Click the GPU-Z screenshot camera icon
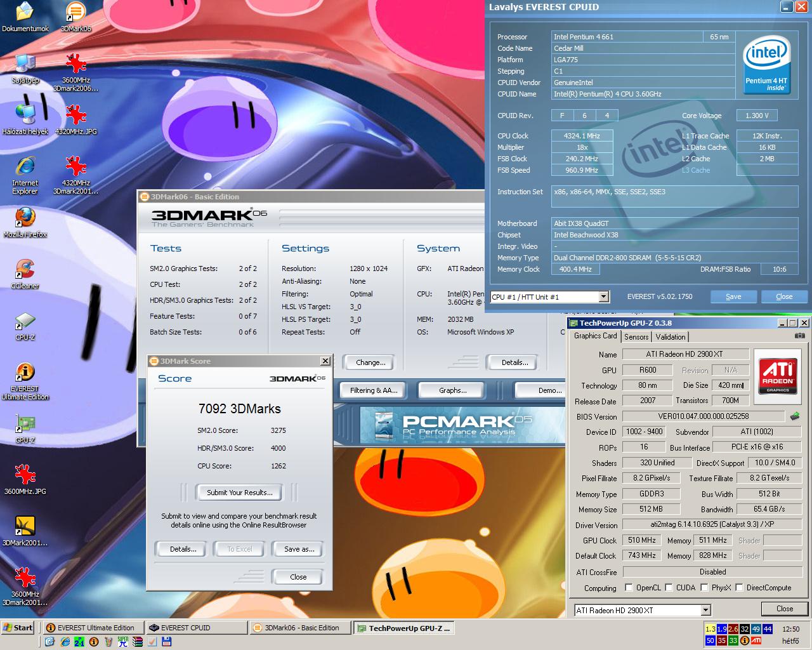This screenshot has width=812, height=650. pos(800,336)
